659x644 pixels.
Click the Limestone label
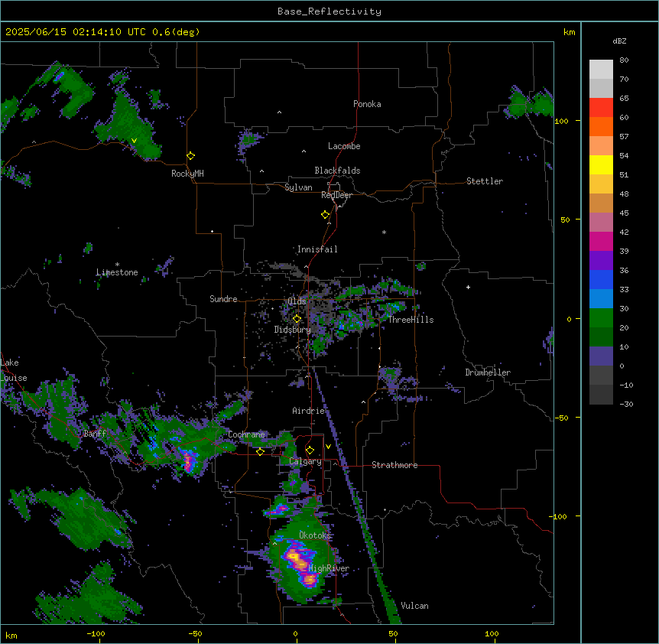click(117, 272)
